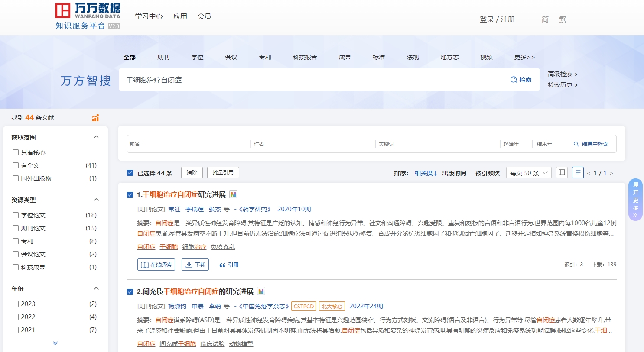Viewport: 644px width, 352px height.
Task: Click the orange trend chart icon near result count
Action: (95, 117)
